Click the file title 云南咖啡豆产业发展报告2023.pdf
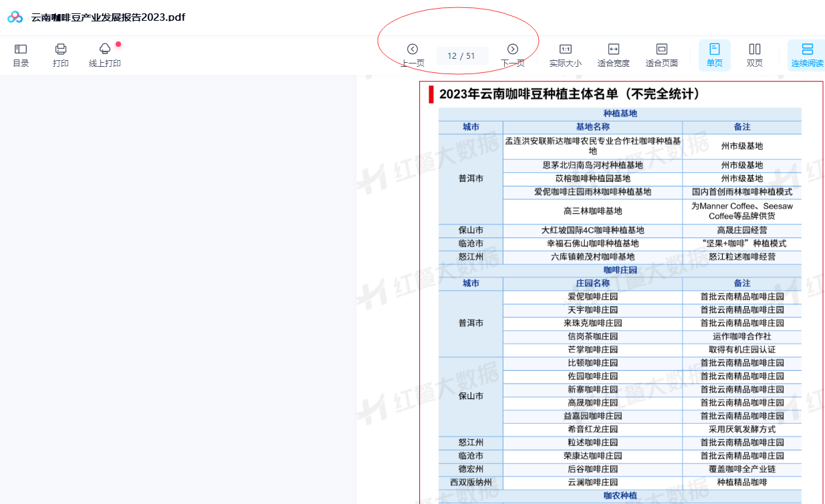This screenshot has width=825, height=504. click(x=108, y=17)
